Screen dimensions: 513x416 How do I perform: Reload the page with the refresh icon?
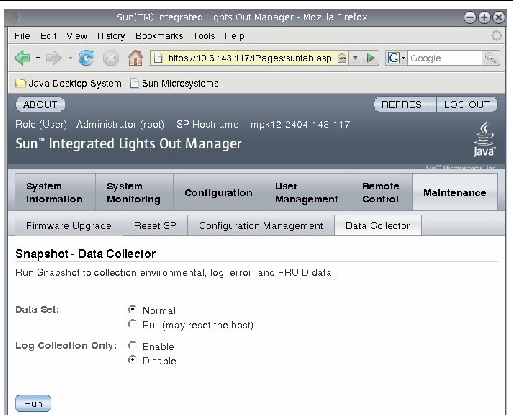click(86, 58)
